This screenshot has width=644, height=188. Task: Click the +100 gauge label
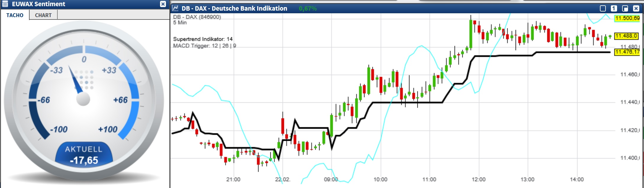pos(108,130)
